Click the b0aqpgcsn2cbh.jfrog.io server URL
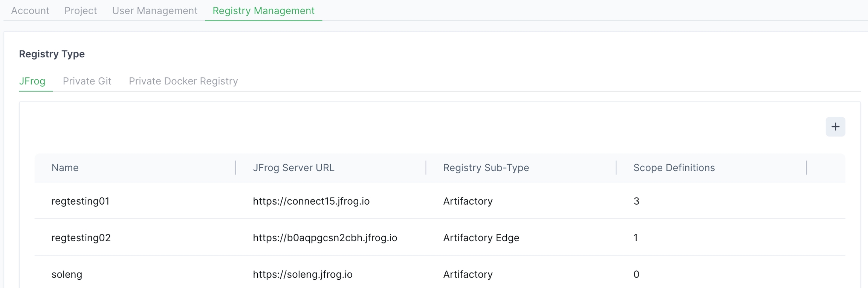This screenshot has width=868, height=288. pos(325,238)
